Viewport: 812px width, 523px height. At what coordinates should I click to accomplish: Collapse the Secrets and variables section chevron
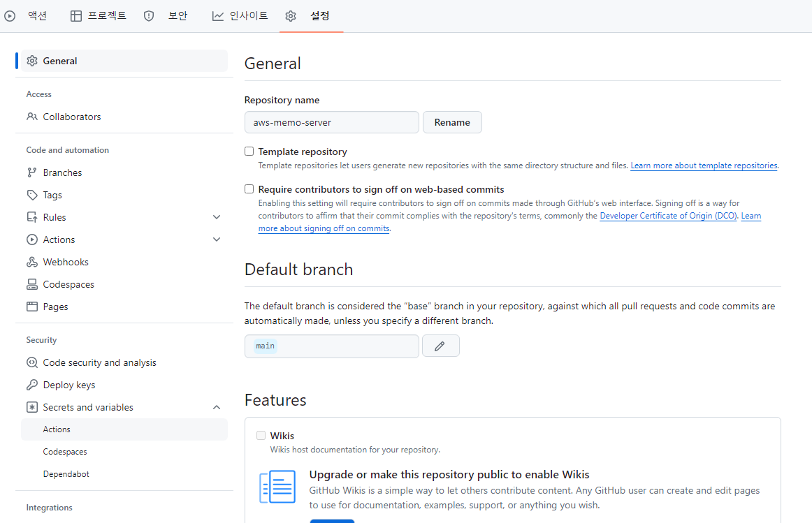pos(217,407)
